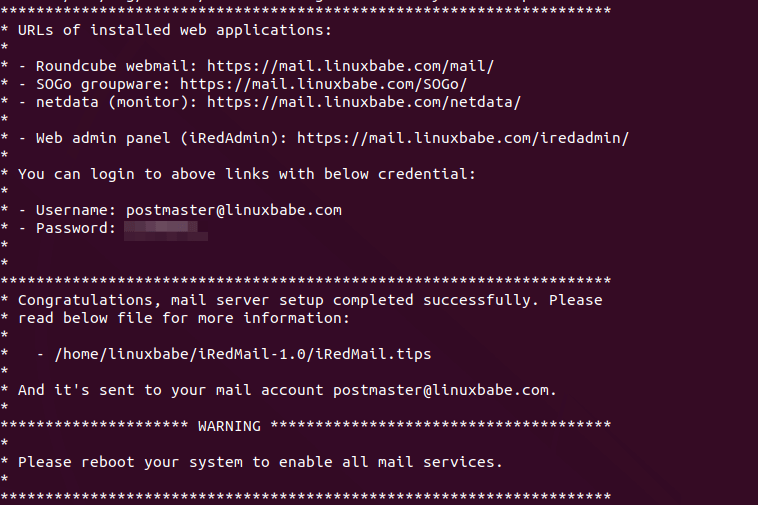Click the postmaster username email address
758x505 pixels.
pos(234,210)
